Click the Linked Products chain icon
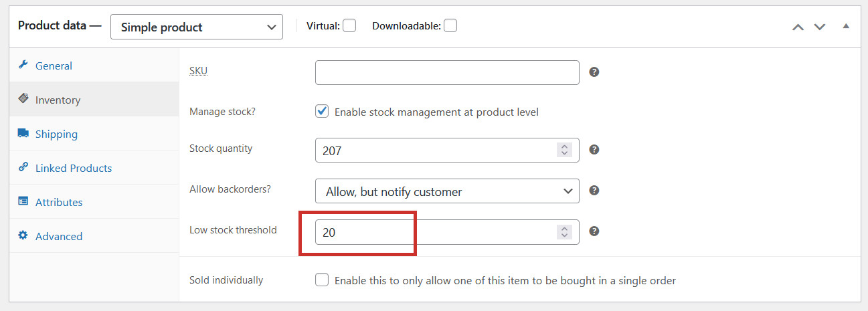The image size is (868, 311). click(x=23, y=167)
